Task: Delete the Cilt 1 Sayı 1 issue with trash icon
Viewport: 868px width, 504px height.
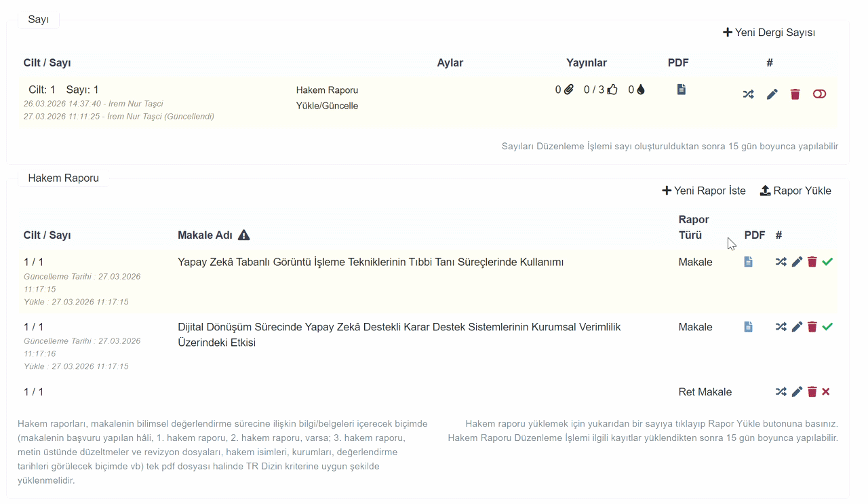Action: [795, 94]
